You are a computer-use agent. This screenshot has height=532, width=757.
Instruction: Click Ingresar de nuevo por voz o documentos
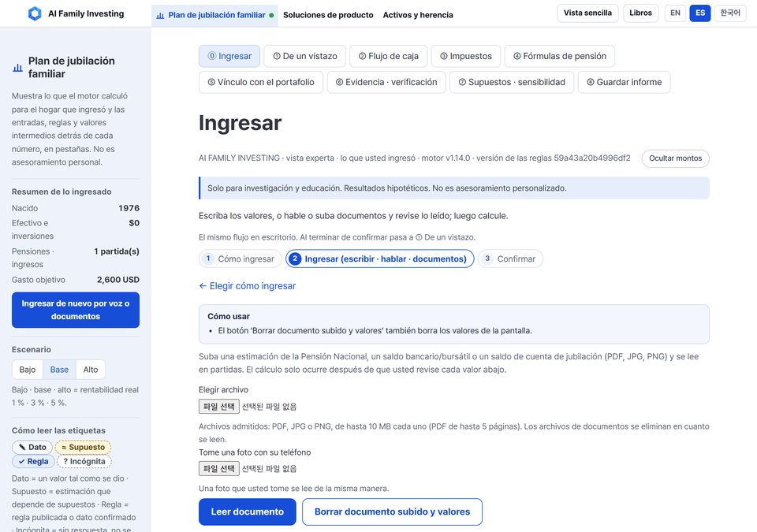76,310
